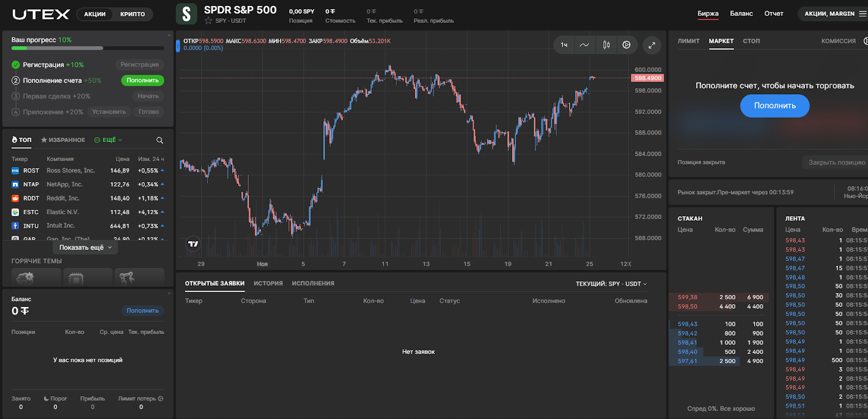This screenshot has height=419, width=868.
Task: Select the 1ч timeframe
Action: tap(564, 45)
